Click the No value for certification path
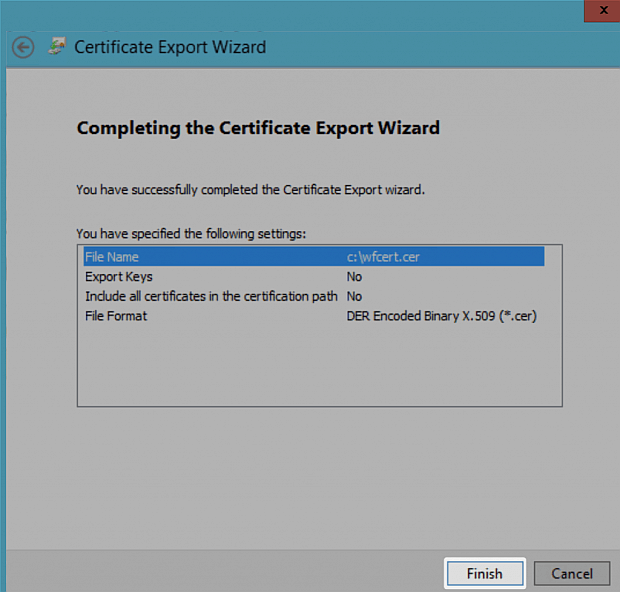Screen dimensions: 620x592 click(354, 297)
